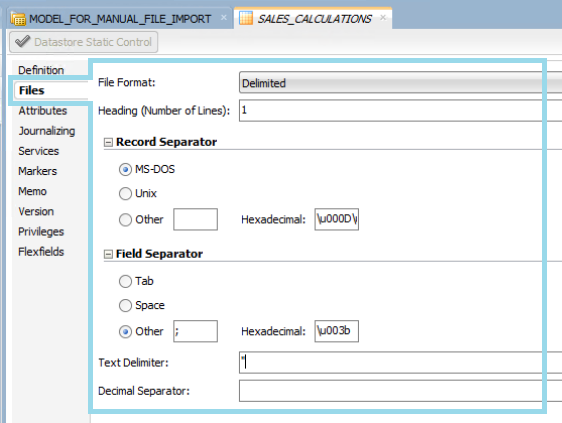Close the SALES_CALCULATIONS tab
This screenshot has width=562, height=423.
click(383, 17)
